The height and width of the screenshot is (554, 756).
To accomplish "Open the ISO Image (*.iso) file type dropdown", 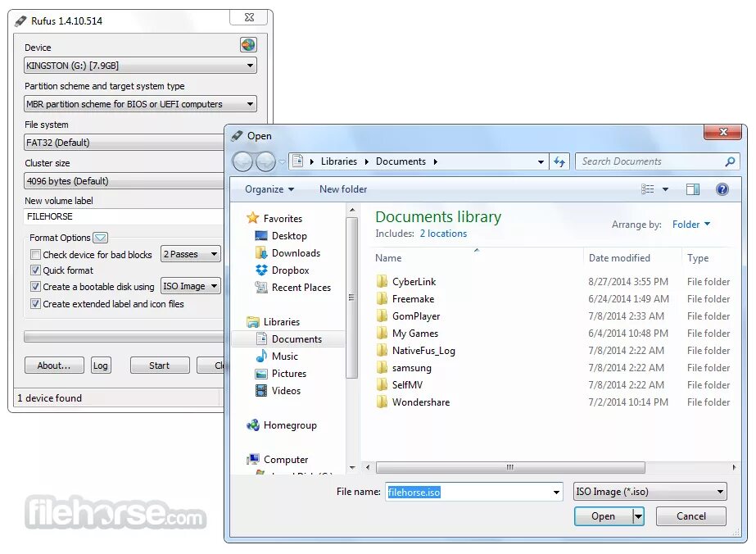I will click(x=650, y=492).
